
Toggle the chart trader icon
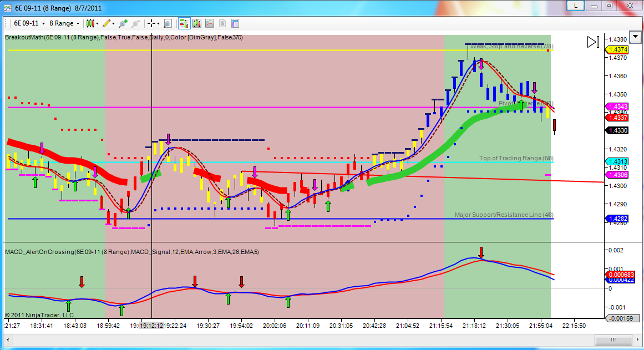(x=184, y=23)
